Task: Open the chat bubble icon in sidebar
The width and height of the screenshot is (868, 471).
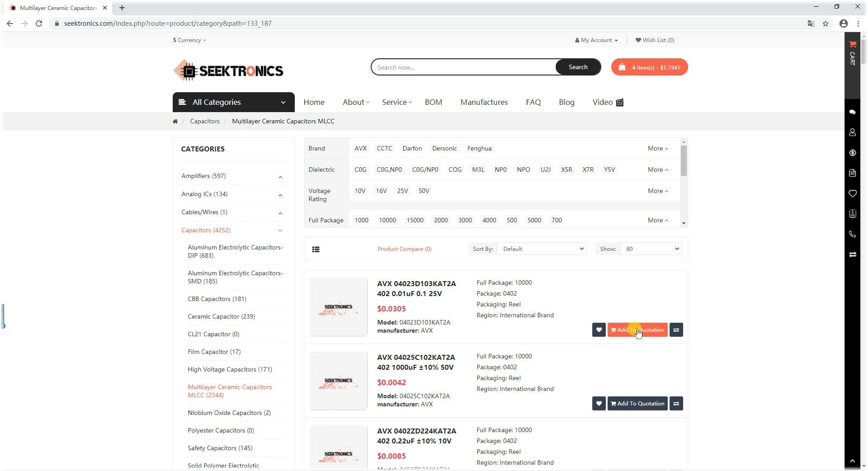Action: point(852,112)
